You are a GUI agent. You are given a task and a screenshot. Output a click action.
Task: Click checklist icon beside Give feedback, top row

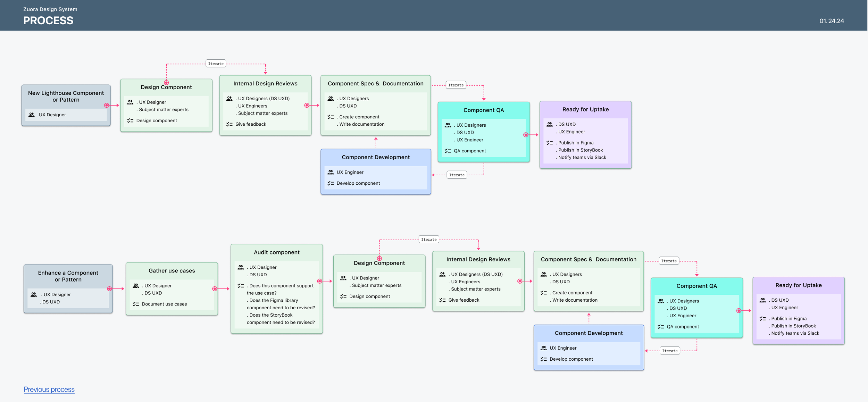(x=229, y=124)
